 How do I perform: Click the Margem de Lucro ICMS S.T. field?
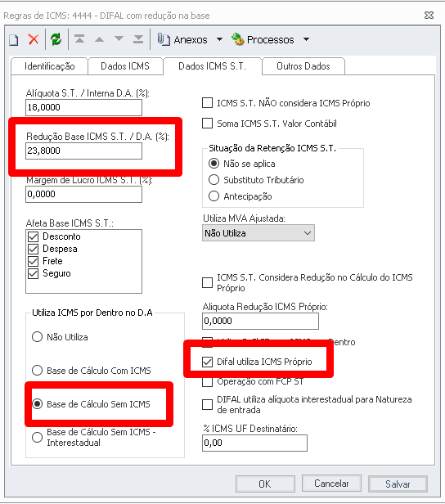[x=84, y=194]
